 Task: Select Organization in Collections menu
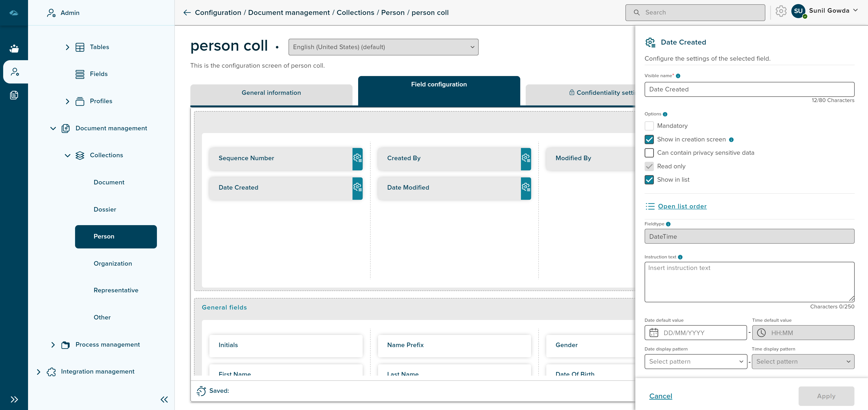point(113,263)
